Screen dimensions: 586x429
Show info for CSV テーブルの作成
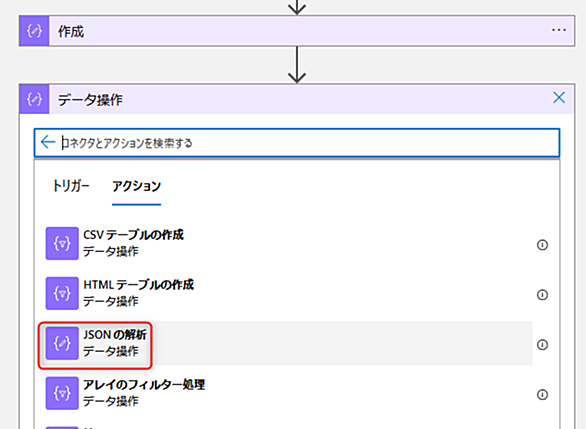point(542,245)
